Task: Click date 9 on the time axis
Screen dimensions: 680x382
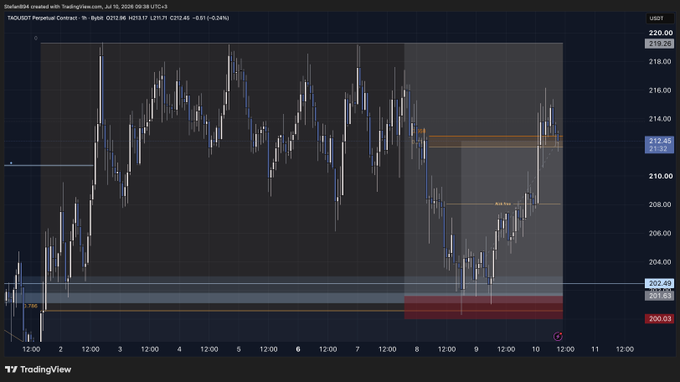Action: click(x=476, y=349)
